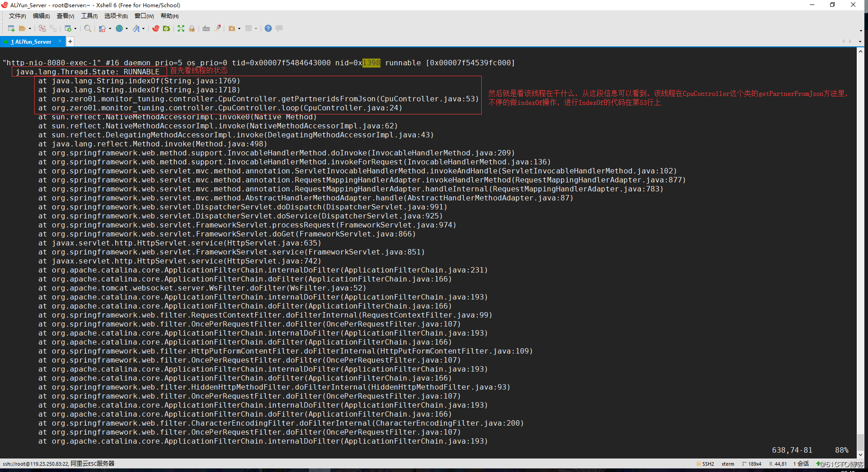Expand the font dropdown arrow
The width and height of the screenshot is (868, 472).
(144, 28)
